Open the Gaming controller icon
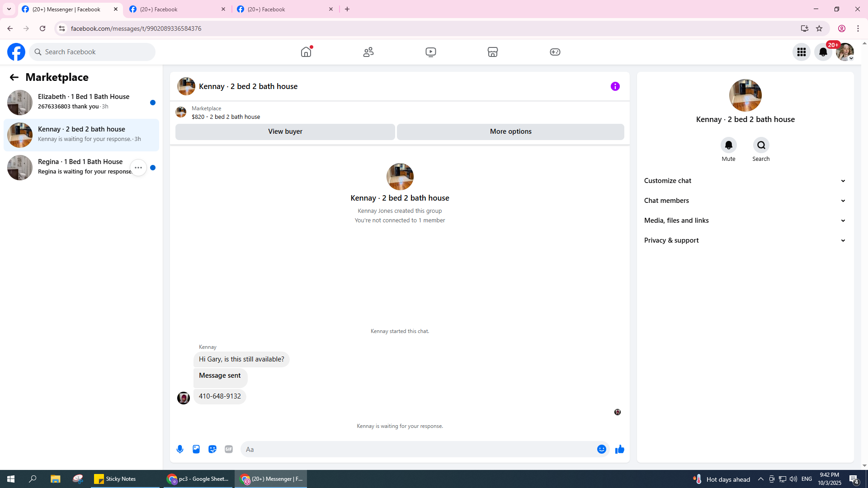The image size is (868, 488). click(x=555, y=52)
